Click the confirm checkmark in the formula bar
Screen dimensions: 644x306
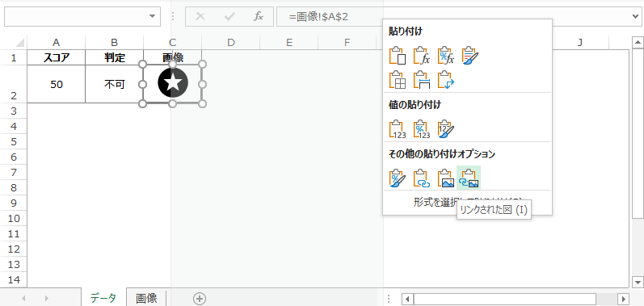[229, 16]
